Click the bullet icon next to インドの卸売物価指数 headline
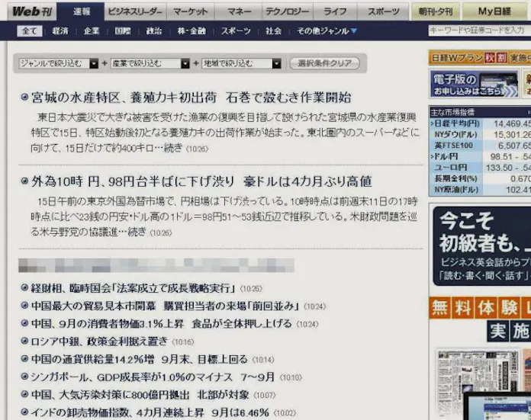 [24, 412]
